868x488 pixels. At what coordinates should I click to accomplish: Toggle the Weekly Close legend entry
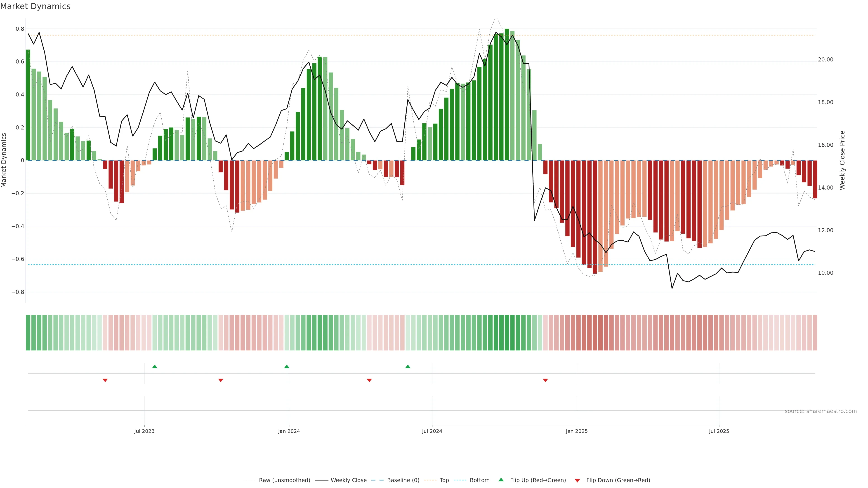point(348,480)
